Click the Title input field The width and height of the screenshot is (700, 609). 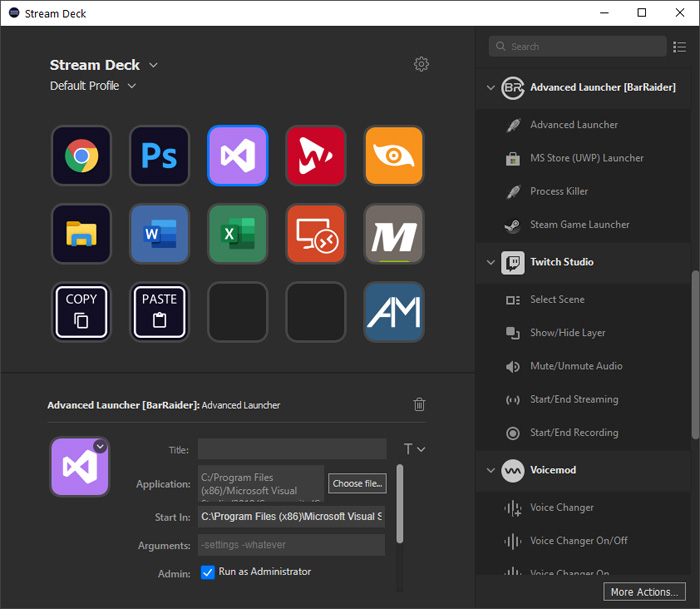[x=291, y=450]
